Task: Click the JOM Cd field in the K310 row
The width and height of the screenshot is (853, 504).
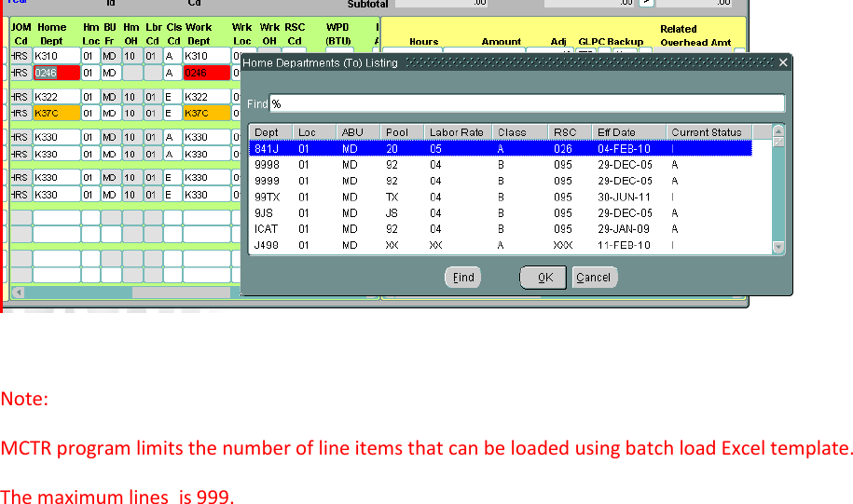Action: [x=21, y=56]
